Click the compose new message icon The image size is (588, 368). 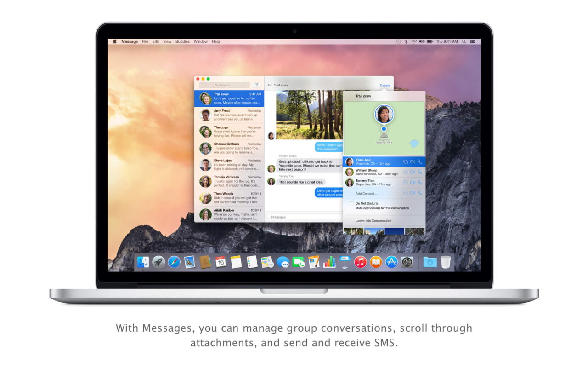tap(257, 85)
